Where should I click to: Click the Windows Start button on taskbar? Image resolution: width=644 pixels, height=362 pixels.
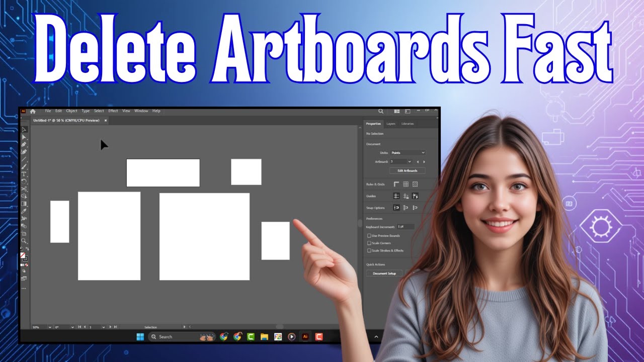click(x=140, y=337)
